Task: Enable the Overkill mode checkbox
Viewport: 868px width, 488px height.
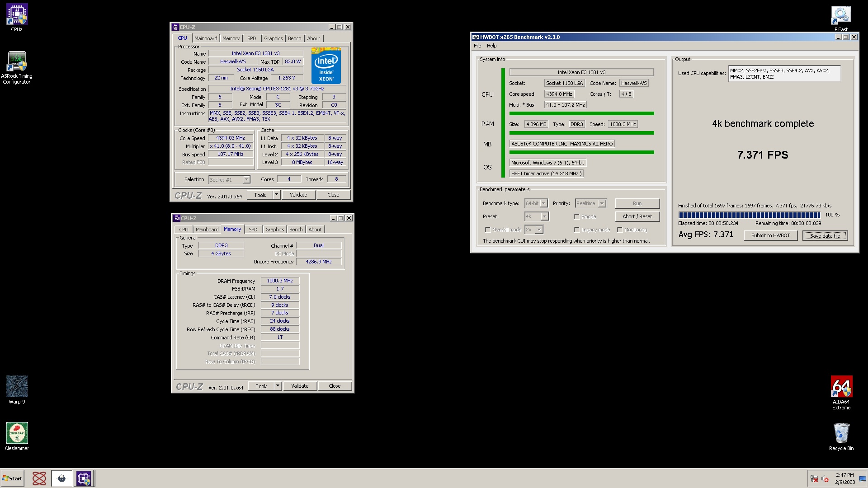Action: [x=488, y=230]
